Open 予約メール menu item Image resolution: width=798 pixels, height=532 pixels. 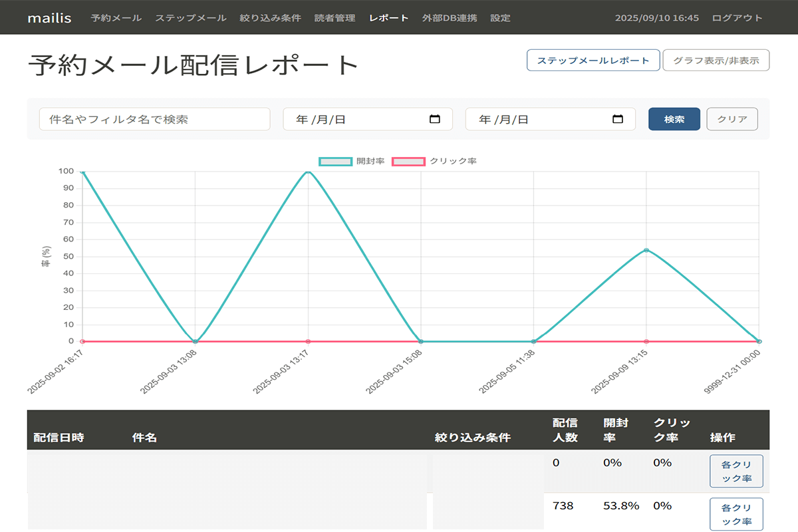click(116, 18)
